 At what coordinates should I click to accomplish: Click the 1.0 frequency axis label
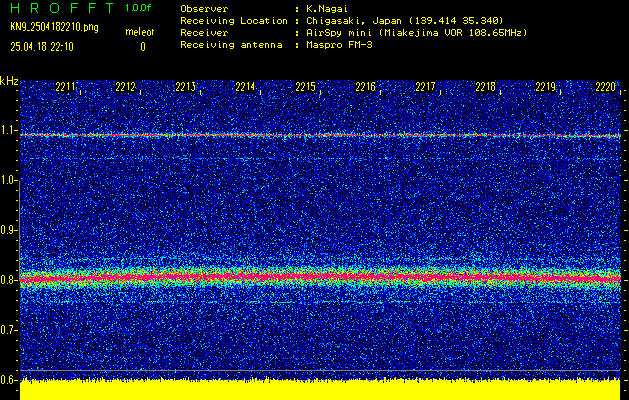8,180
